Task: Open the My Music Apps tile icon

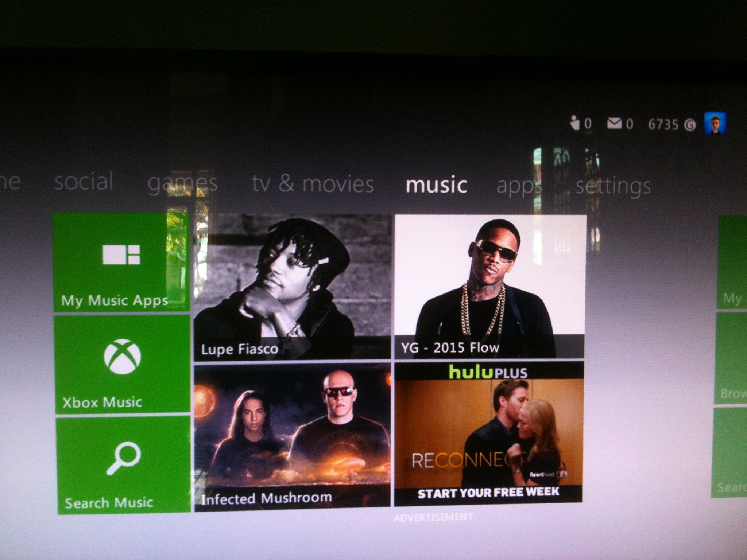Action: pyautogui.click(x=121, y=254)
